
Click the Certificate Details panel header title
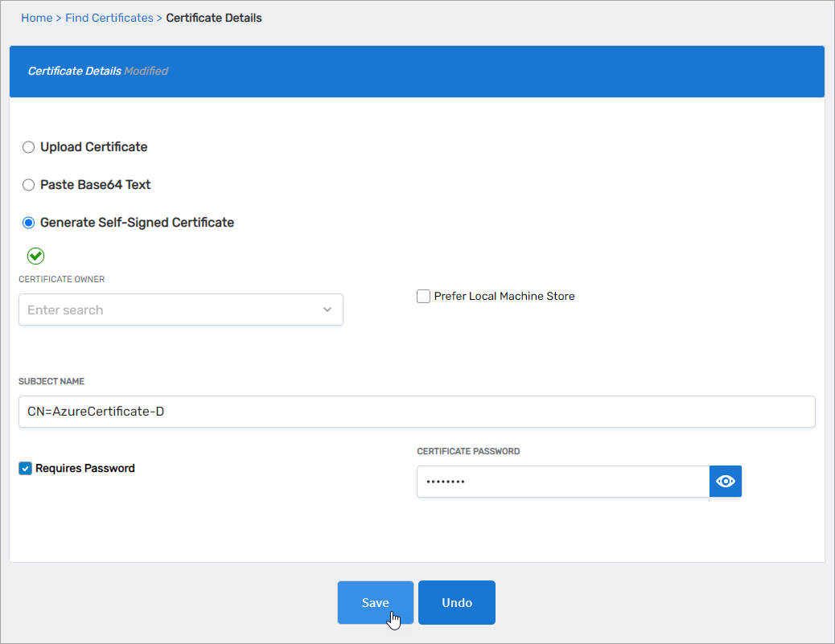point(74,71)
